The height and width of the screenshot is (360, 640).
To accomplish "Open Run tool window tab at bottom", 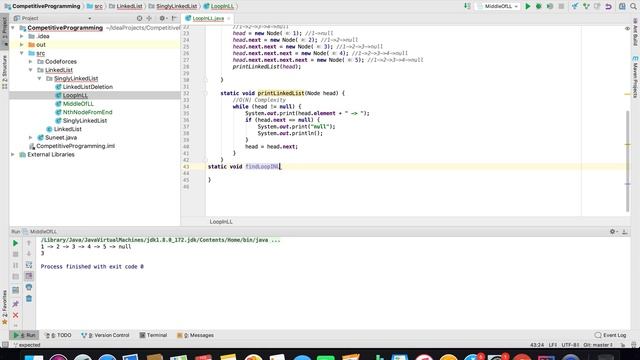I will 24,335.
